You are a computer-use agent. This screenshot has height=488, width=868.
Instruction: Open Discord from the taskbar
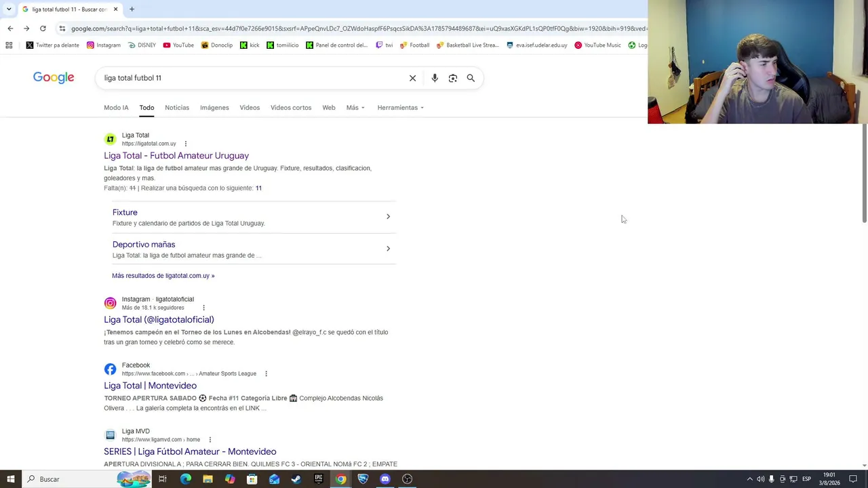tap(385, 479)
